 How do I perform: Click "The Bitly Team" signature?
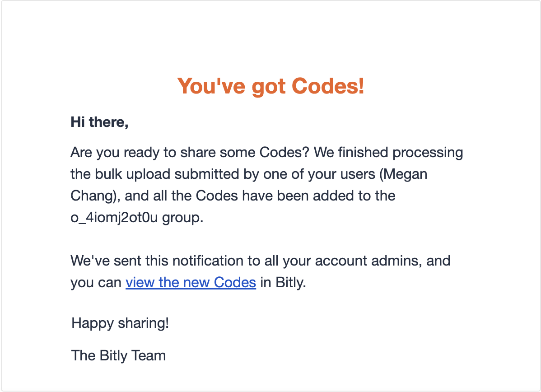[x=119, y=355]
